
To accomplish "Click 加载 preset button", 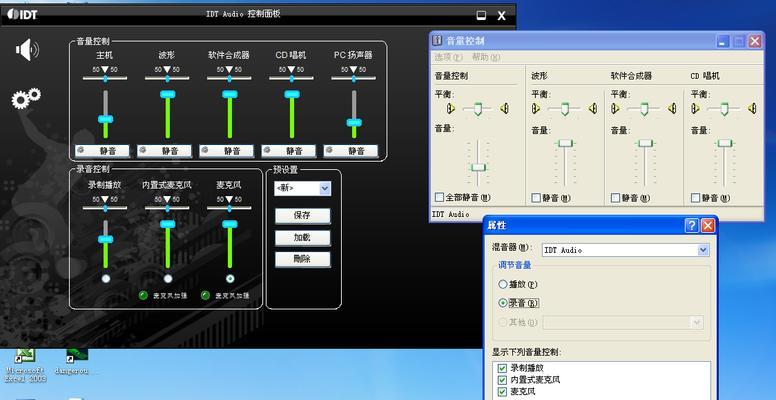I will coord(302,238).
